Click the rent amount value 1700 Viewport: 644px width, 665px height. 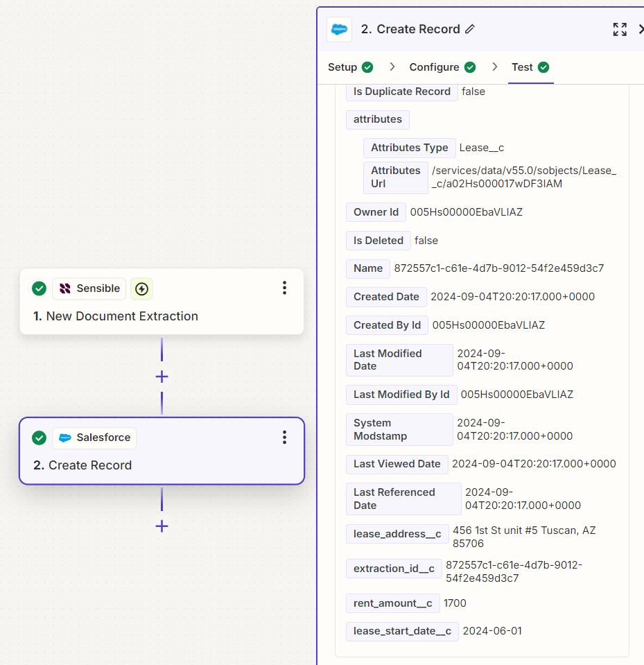[455, 603]
